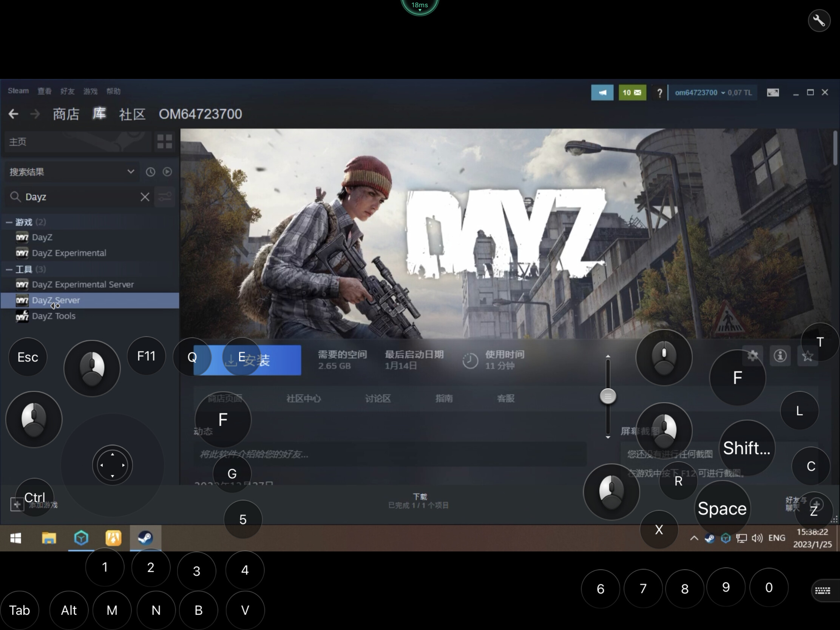The width and height of the screenshot is (840, 630).
Task: Tap the 18ms latency indicator
Action: pyautogui.click(x=420, y=5)
